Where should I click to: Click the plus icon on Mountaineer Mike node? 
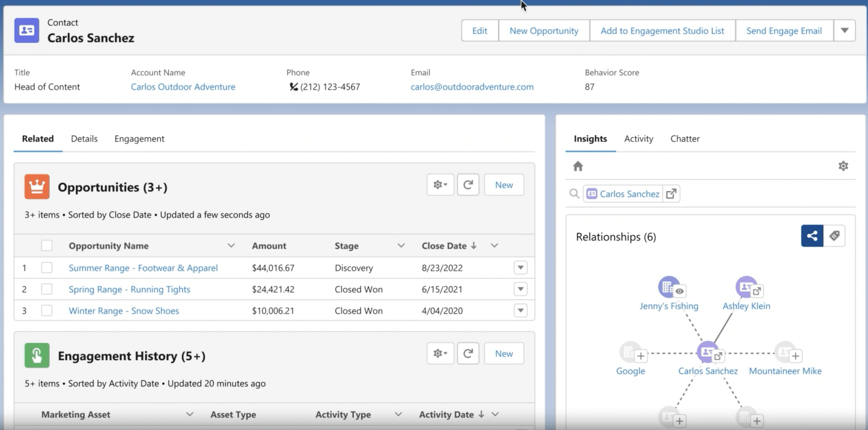pyautogui.click(x=796, y=356)
